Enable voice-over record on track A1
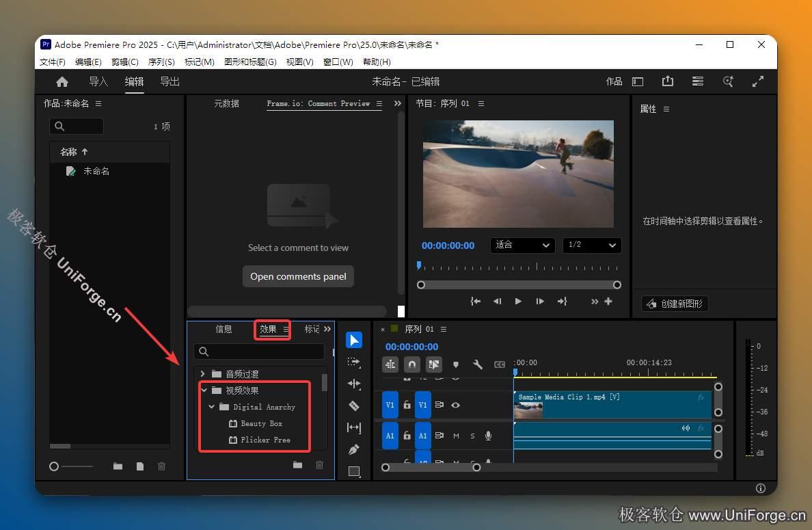 pyautogui.click(x=488, y=436)
